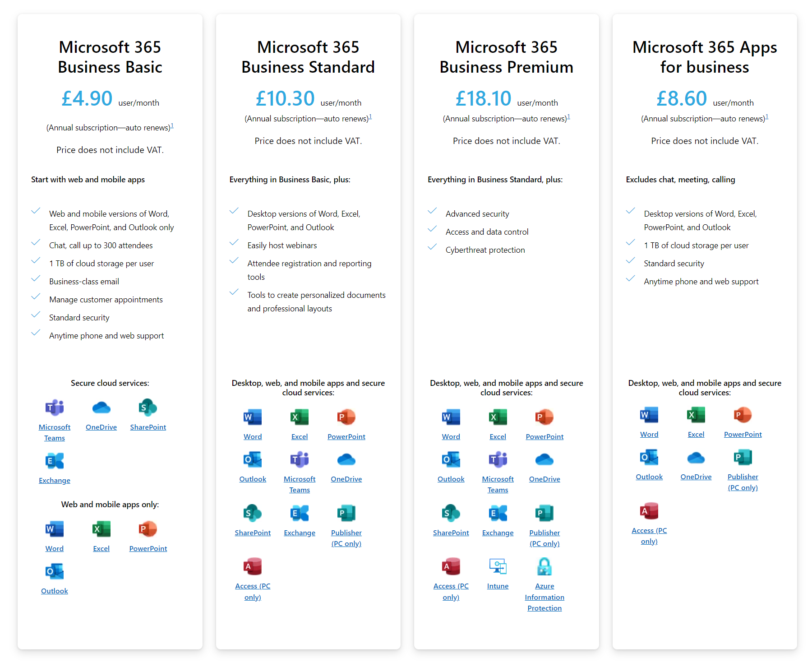812x667 pixels.
Task: Click 'Easily host webinars' feature text
Action: (x=282, y=245)
